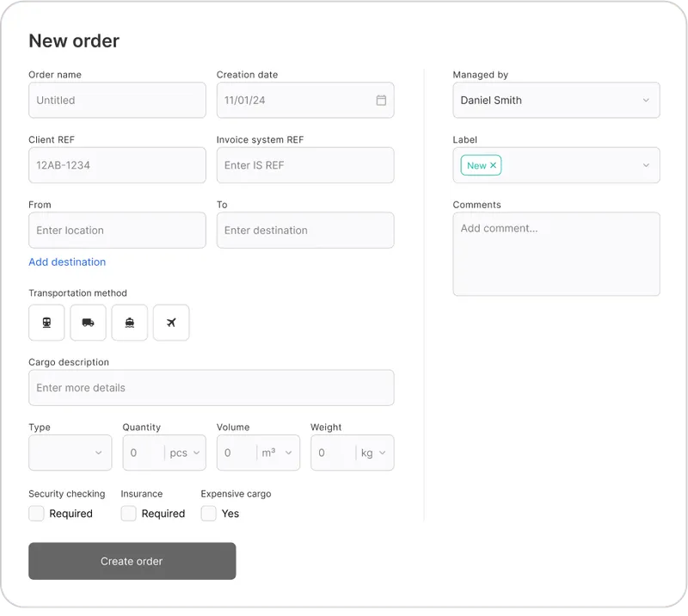The height and width of the screenshot is (616, 688).
Task: Select the airplane transportation method
Action: tap(171, 323)
